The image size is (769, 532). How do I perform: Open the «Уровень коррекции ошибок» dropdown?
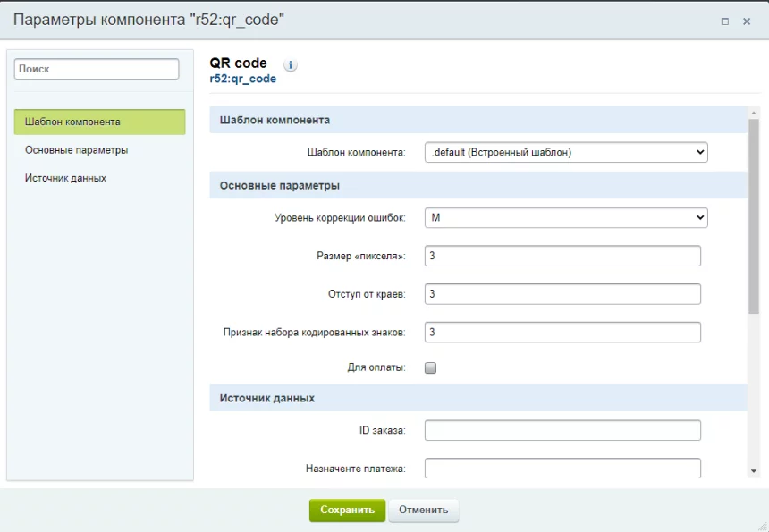pyautogui.click(x=565, y=217)
